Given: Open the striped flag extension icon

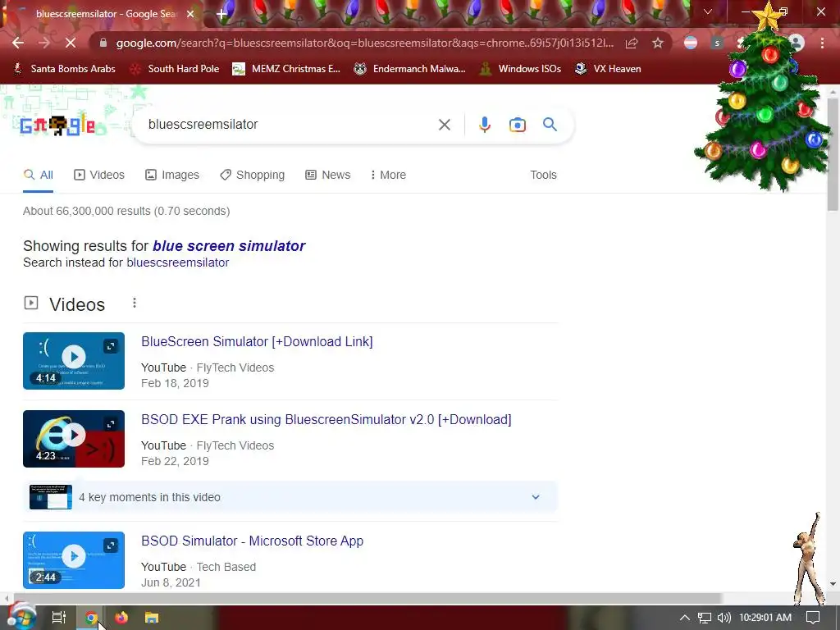Looking at the screenshot, I should point(691,43).
